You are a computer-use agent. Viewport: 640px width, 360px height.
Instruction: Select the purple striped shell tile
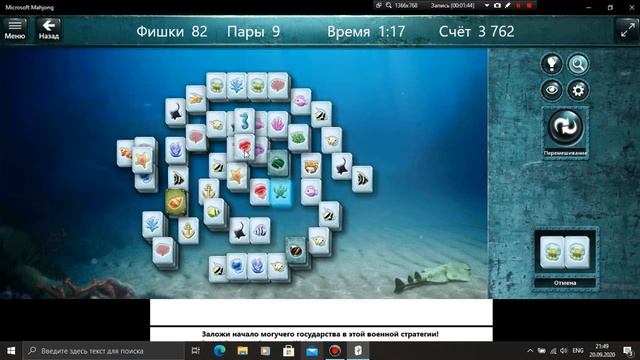pyautogui.click(x=260, y=231)
